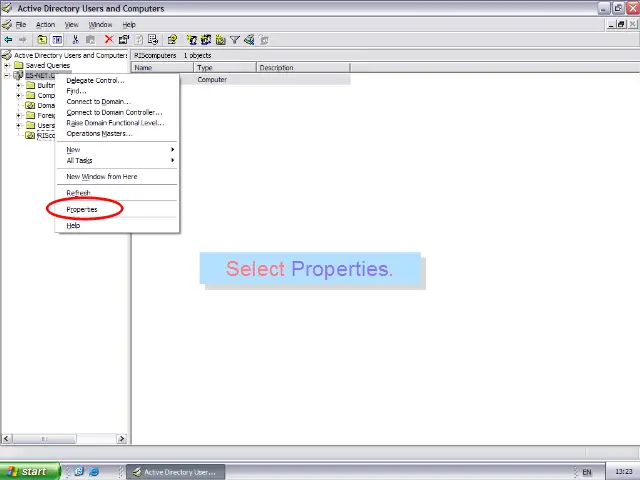
Task: Click Refresh in the context menu
Action: (78, 193)
